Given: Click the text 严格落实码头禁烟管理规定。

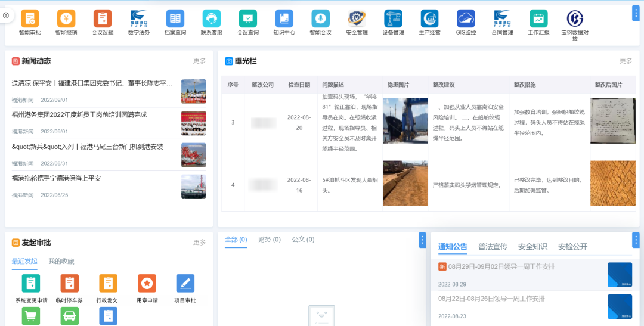Looking at the screenshot, I should tap(467, 185).
